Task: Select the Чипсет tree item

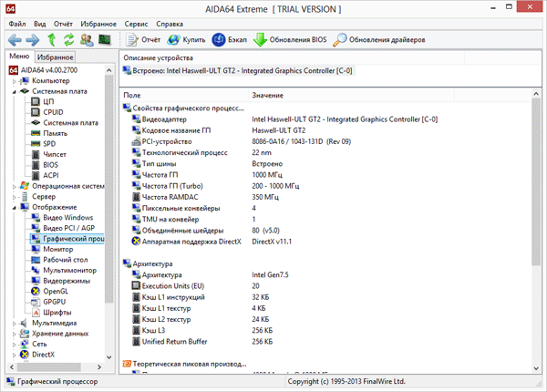Action: click(49, 154)
